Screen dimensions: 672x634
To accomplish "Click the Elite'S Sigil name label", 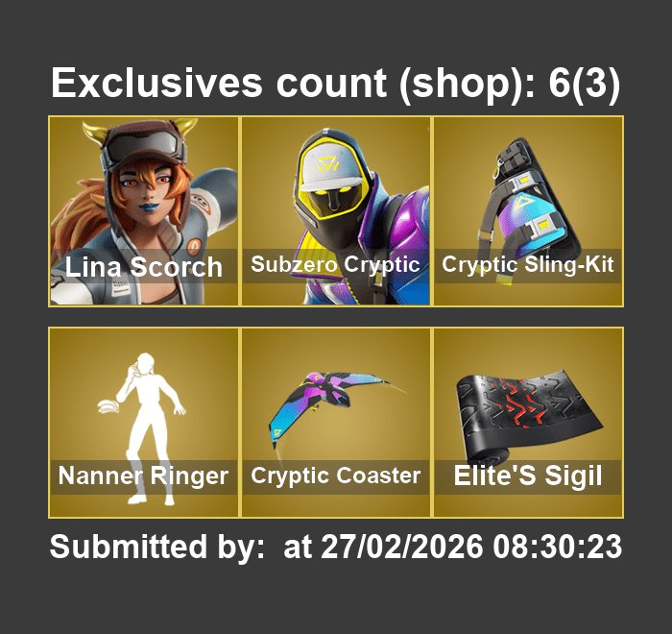I will pyautogui.click(x=528, y=475).
